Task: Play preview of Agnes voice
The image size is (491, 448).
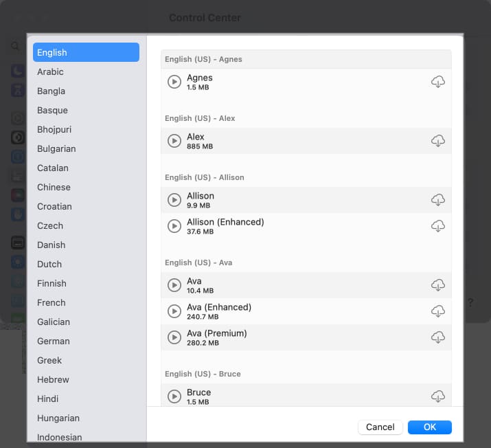Action: coord(174,82)
